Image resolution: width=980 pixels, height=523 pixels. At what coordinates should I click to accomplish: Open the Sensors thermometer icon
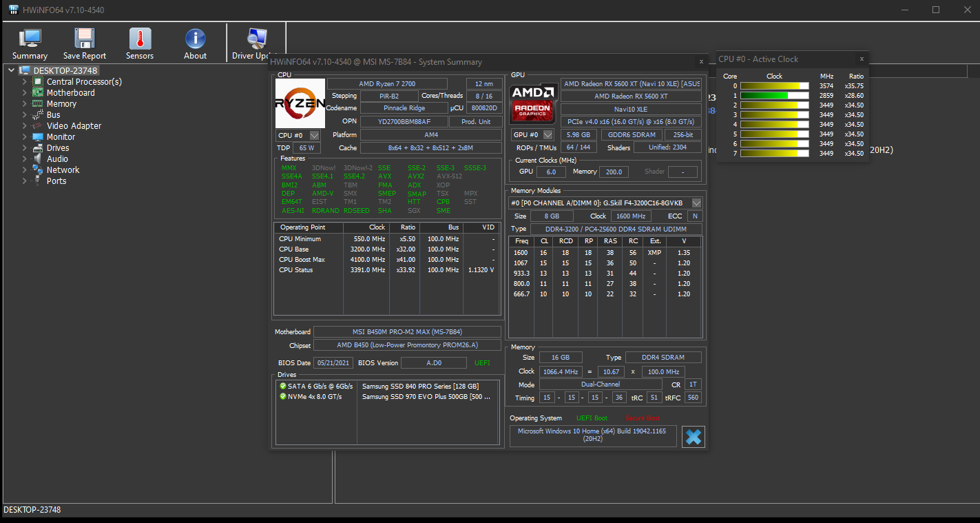140,39
